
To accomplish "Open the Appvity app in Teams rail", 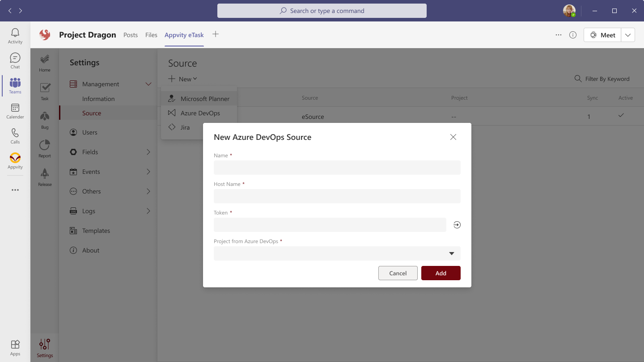I will [x=15, y=161].
